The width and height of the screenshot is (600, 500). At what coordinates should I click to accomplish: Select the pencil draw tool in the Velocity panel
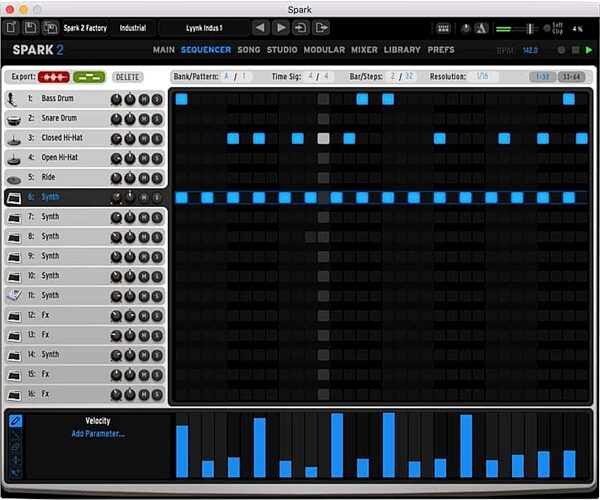(15, 421)
